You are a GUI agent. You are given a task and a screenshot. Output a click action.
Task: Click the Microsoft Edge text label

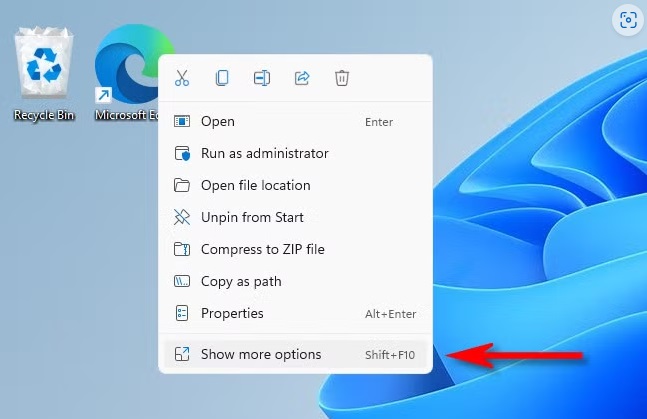(x=124, y=115)
